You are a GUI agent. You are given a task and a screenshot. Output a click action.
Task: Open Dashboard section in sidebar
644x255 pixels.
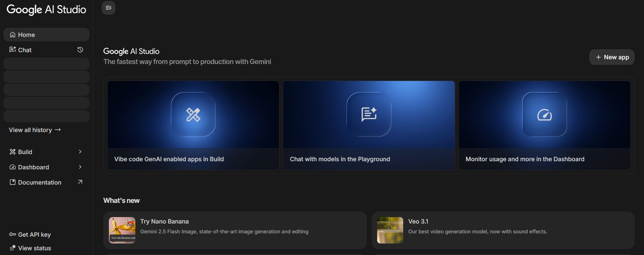(46, 167)
